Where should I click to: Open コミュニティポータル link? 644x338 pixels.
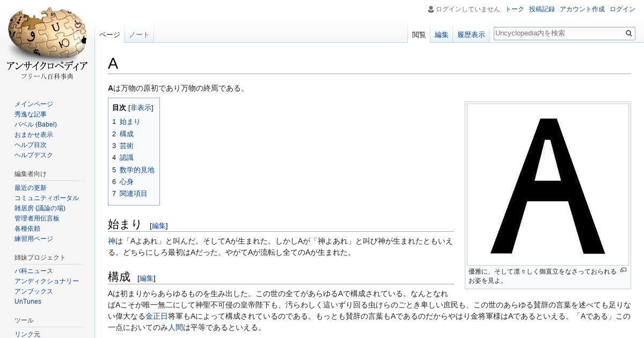pyautogui.click(x=47, y=198)
